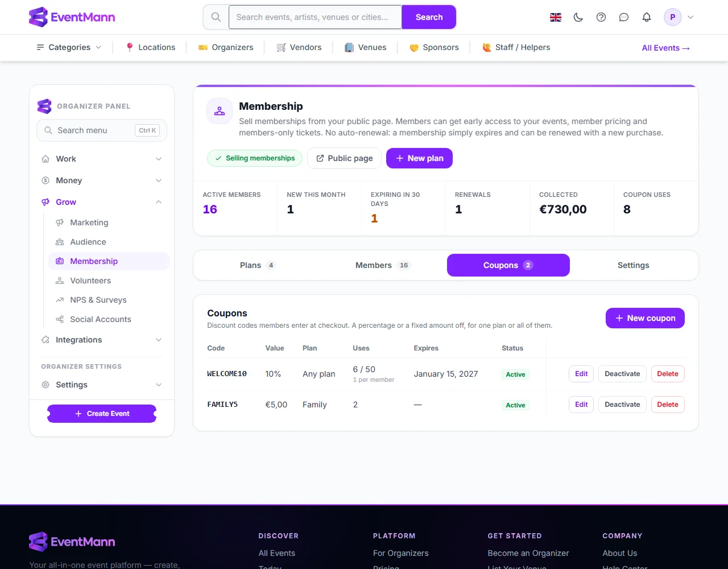Open Vendors from nav bar
This screenshot has height=569, width=728.
(x=299, y=47)
